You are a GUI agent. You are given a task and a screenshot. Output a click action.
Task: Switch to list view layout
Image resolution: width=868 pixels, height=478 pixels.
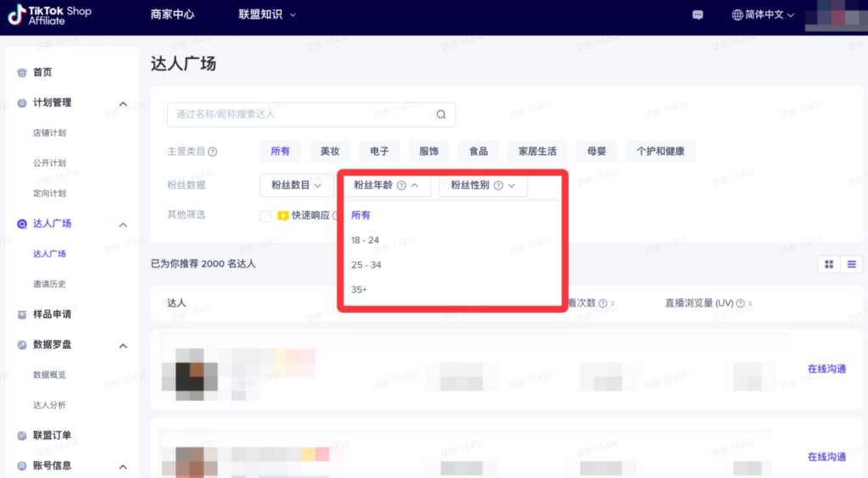[851, 264]
